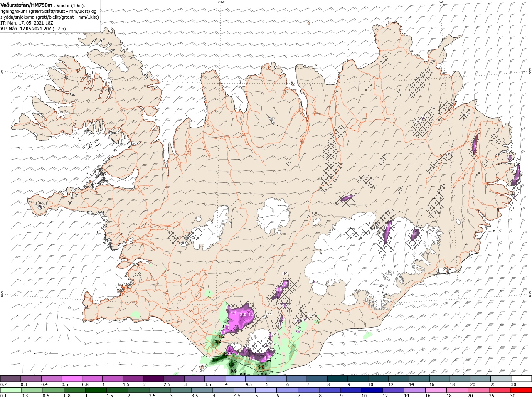Pick the violet 12–14 rain scale swatch
The width and height of the screenshot is (532, 399).
click(393, 390)
